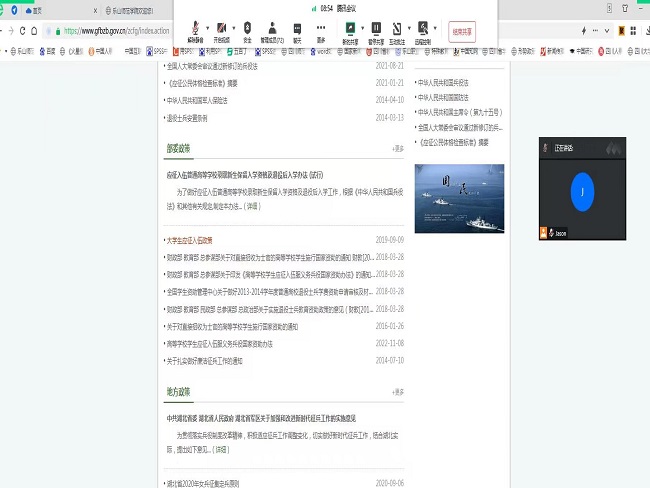Viewport: 650px width, 488px height.
Task: Click 更多 beside 地方政策 heading
Action: (398, 392)
